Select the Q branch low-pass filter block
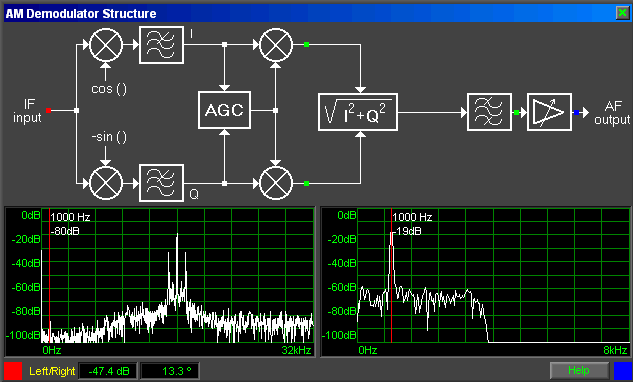The height and width of the screenshot is (382, 633). [x=161, y=183]
